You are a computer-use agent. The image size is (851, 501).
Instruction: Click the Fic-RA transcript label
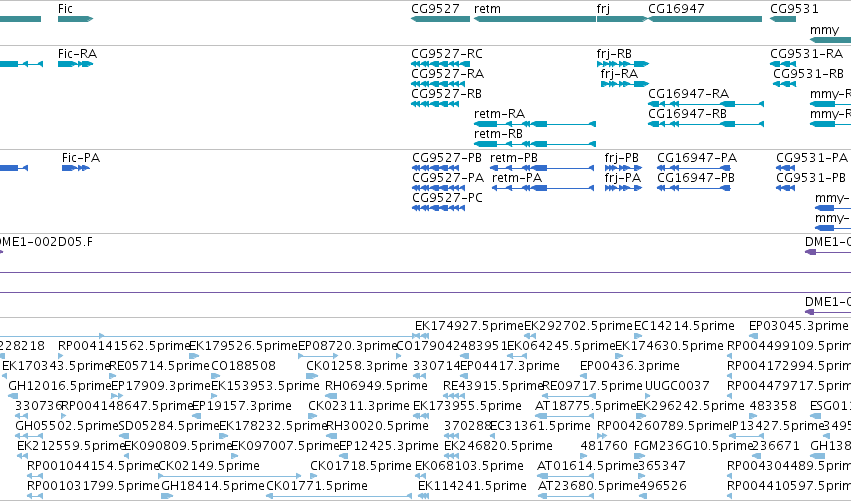(x=77, y=54)
